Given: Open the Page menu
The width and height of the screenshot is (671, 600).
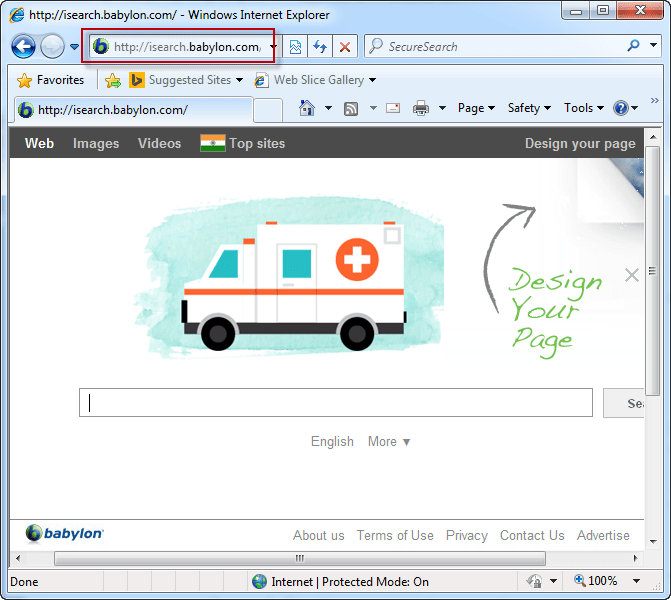Looking at the screenshot, I should click(x=476, y=108).
